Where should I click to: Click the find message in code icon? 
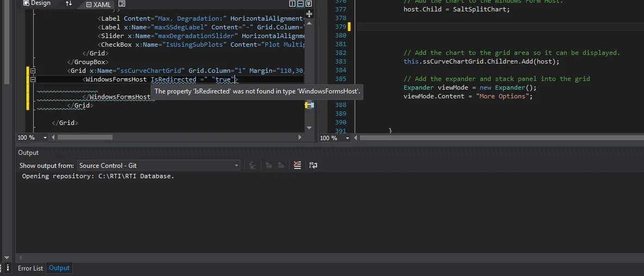(x=253, y=165)
